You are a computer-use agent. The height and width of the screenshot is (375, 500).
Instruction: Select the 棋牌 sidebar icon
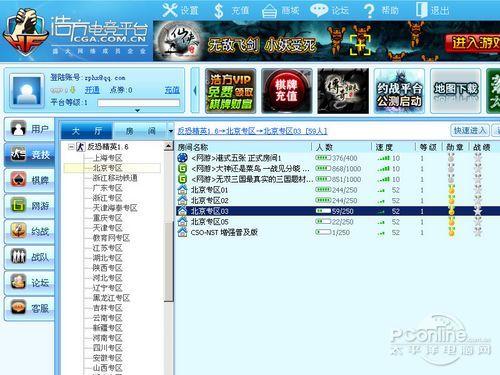coord(18,180)
